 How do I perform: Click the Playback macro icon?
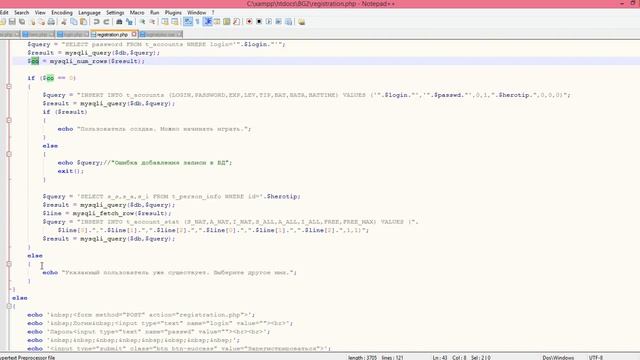click(x=269, y=22)
